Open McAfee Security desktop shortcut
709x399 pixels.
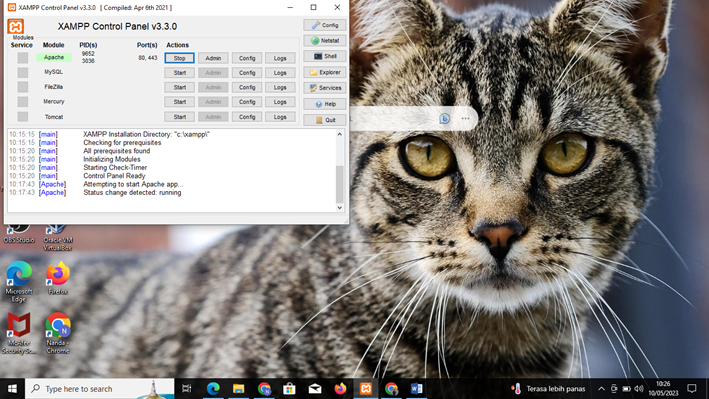click(x=19, y=333)
